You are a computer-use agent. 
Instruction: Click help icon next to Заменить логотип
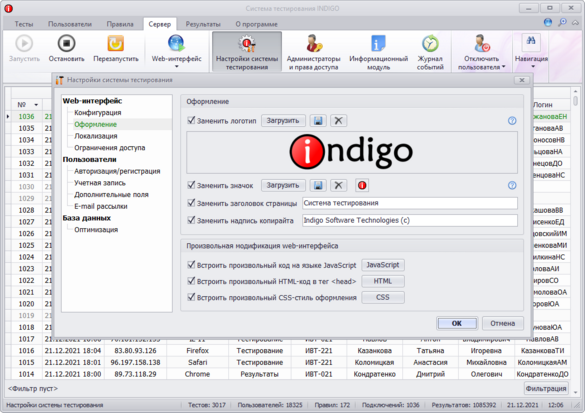click(x=512, y=121)
